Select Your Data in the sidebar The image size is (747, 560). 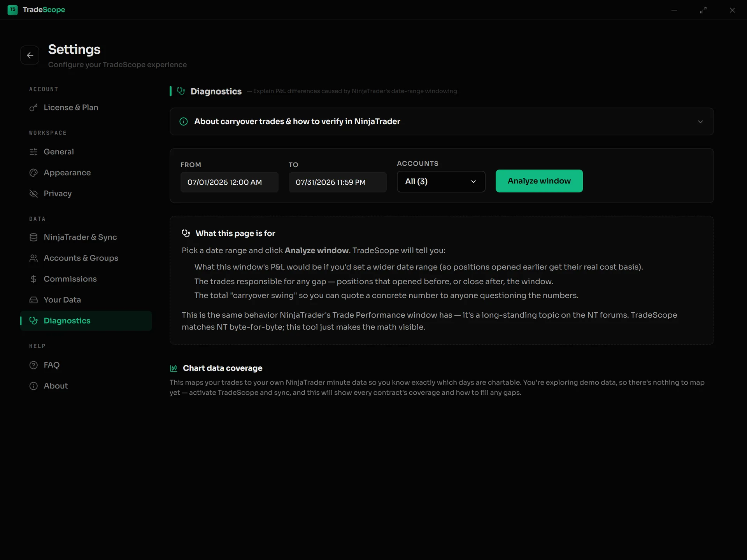86,300
